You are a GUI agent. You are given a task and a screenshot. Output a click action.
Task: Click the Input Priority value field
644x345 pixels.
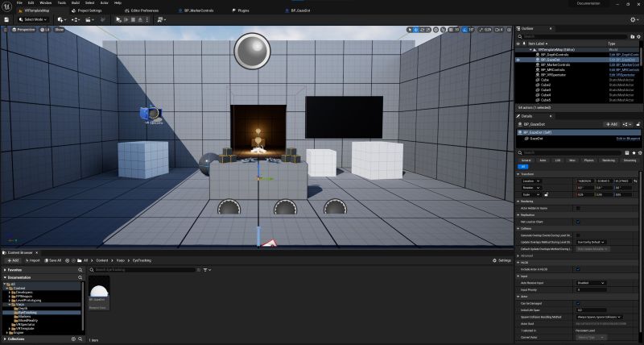[x=591, y=290]
